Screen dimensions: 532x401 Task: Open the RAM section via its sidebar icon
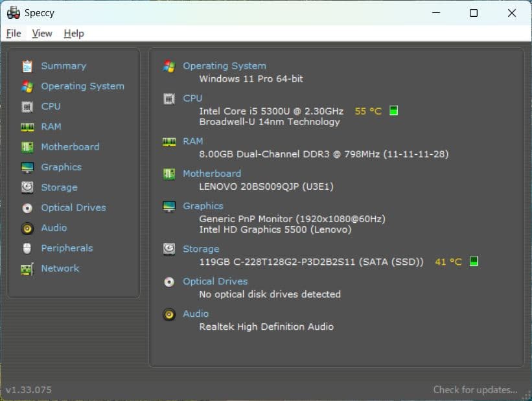27,126
